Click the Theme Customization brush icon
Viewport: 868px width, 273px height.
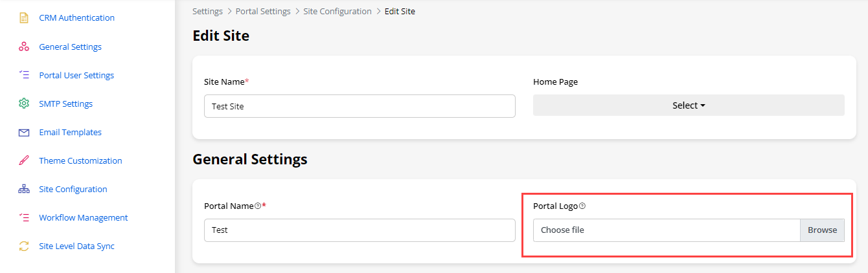click(24, 160)
